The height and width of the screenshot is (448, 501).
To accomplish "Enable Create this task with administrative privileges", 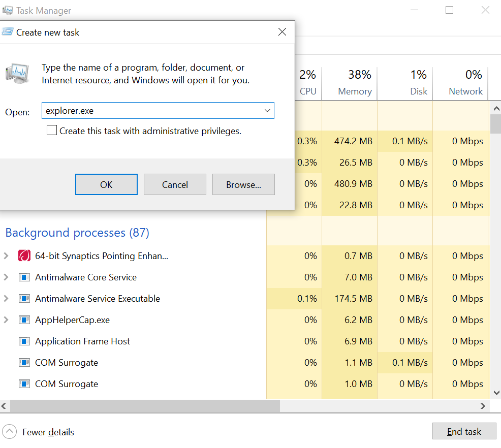I will (52, 130).
